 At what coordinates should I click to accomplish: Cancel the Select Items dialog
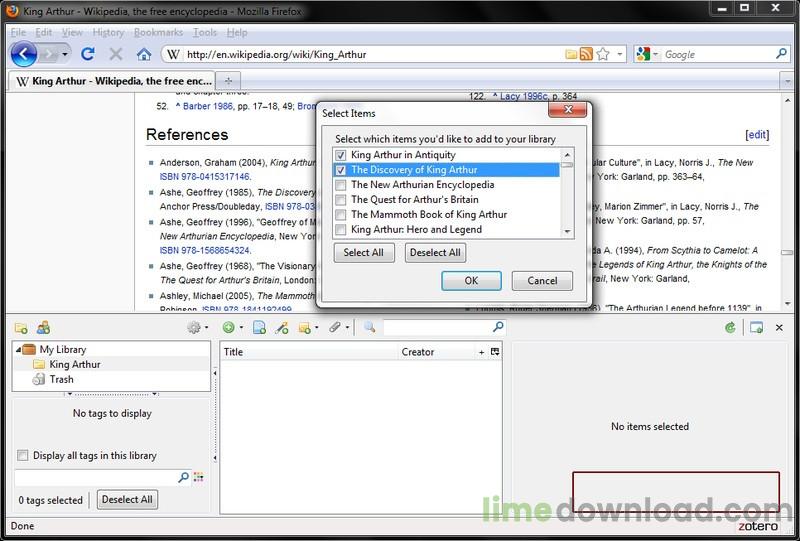[x=542, y=281]
